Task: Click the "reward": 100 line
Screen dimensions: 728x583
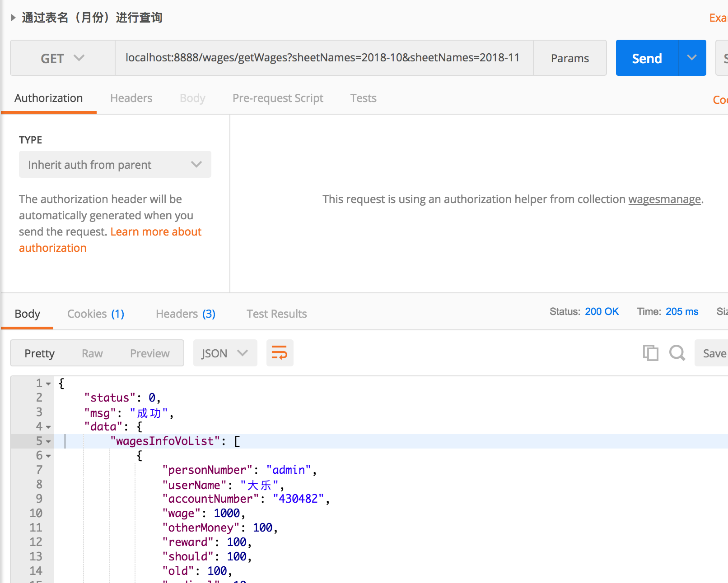Action: pos(207,542)
